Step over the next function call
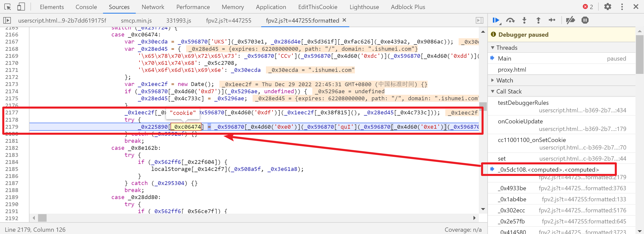644x234 pixels. point(510,20)
